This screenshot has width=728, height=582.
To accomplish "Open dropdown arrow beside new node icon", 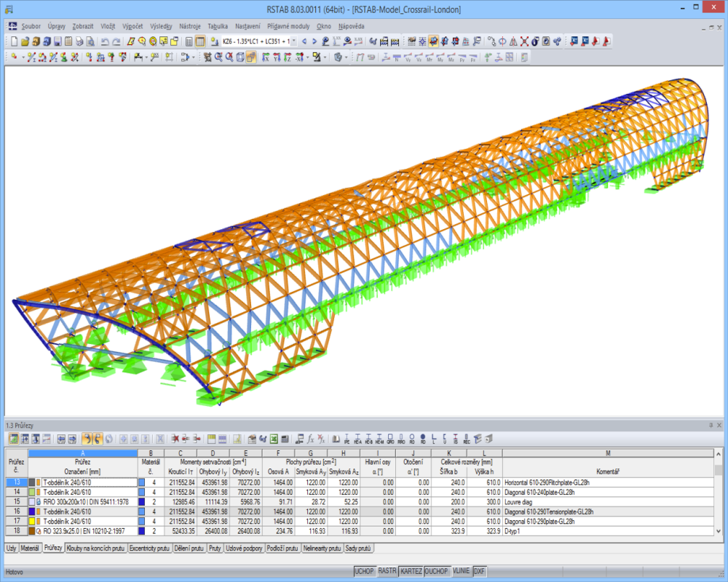I will 23,57.
